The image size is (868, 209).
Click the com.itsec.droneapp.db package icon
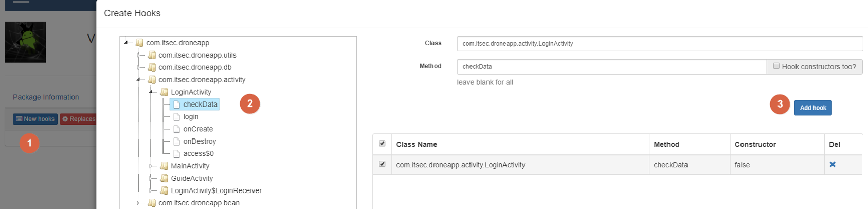(x=152, y=67)
